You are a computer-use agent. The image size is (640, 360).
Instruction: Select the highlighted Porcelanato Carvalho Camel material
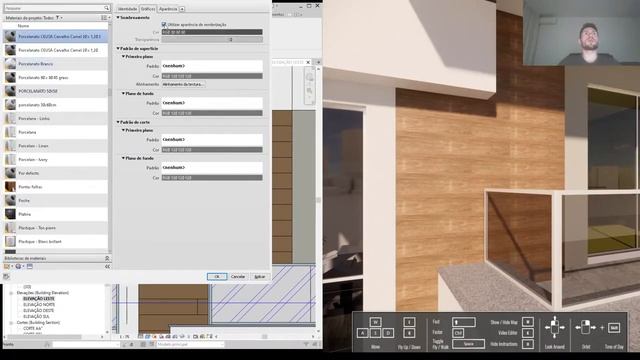(x=56, y=36)
